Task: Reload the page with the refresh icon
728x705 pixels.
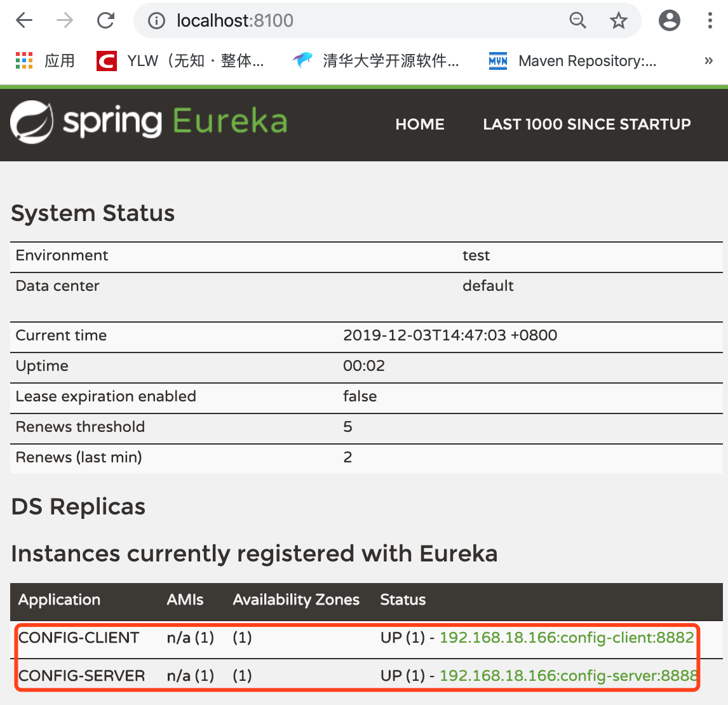Action: pyautogui.click(x=106, y=20)
